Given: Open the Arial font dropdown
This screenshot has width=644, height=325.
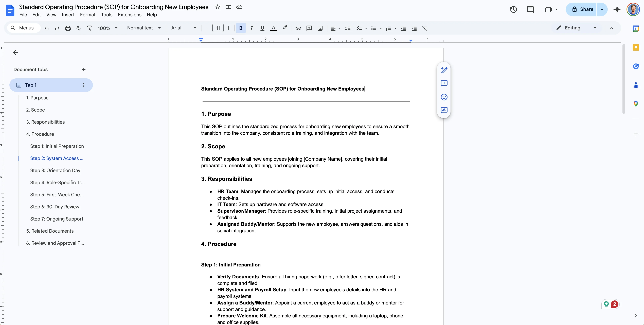Looking at the screenshot, I should click(184, 28).
